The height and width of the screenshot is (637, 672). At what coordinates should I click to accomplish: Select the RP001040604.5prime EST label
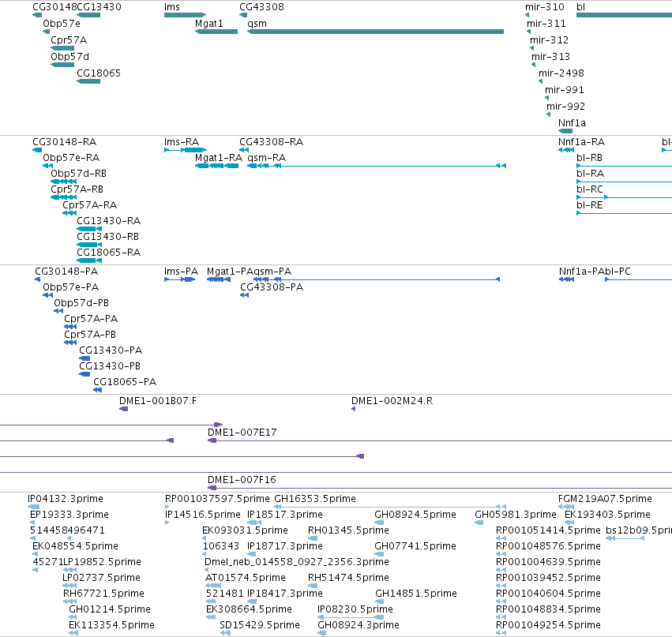tap(548, 594)
